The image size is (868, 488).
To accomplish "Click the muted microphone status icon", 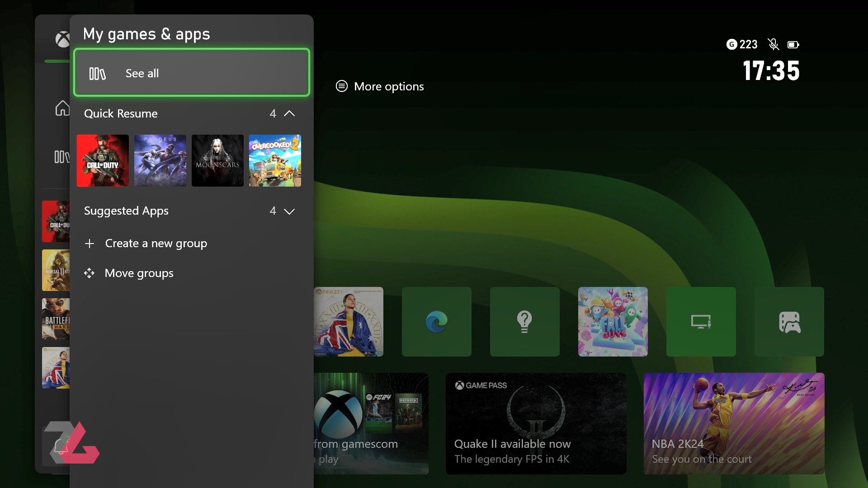I will pos(774,44).
